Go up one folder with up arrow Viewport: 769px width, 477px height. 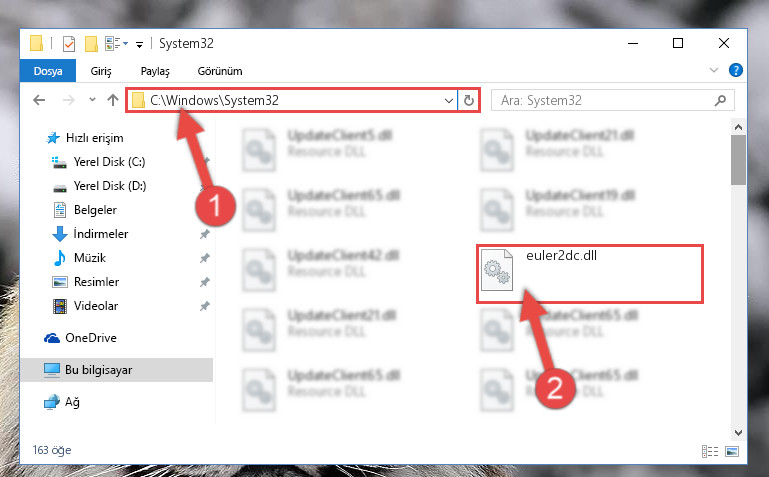[x=113, y=100]
